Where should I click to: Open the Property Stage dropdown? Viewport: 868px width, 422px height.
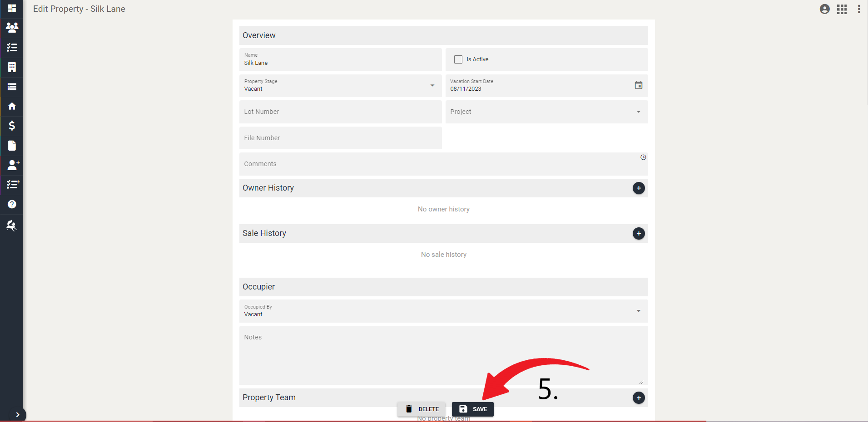tap(432, 85)
